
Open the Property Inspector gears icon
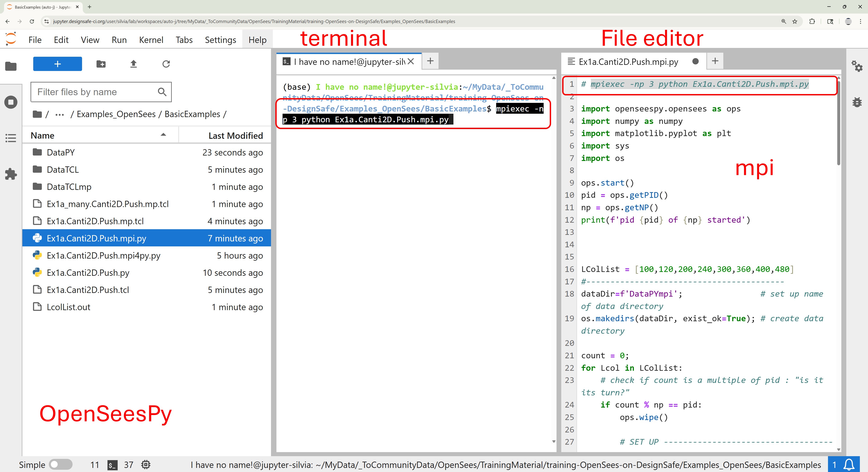[856, 66]
